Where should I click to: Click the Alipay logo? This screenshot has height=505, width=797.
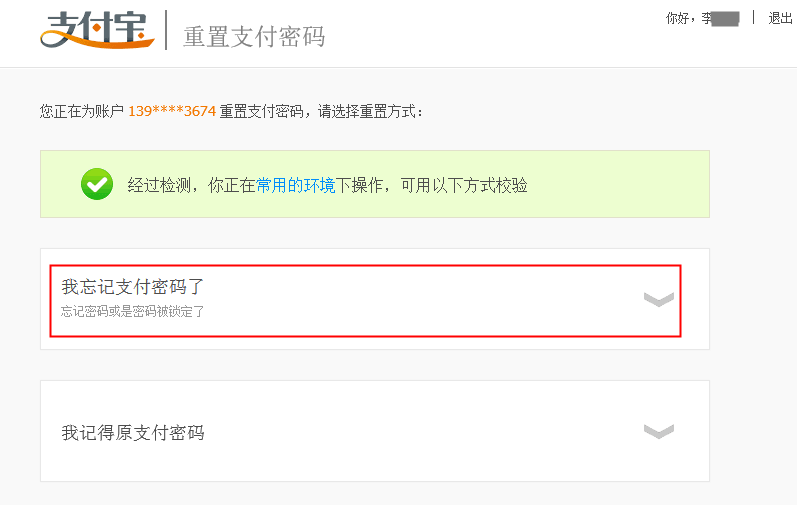98,29
